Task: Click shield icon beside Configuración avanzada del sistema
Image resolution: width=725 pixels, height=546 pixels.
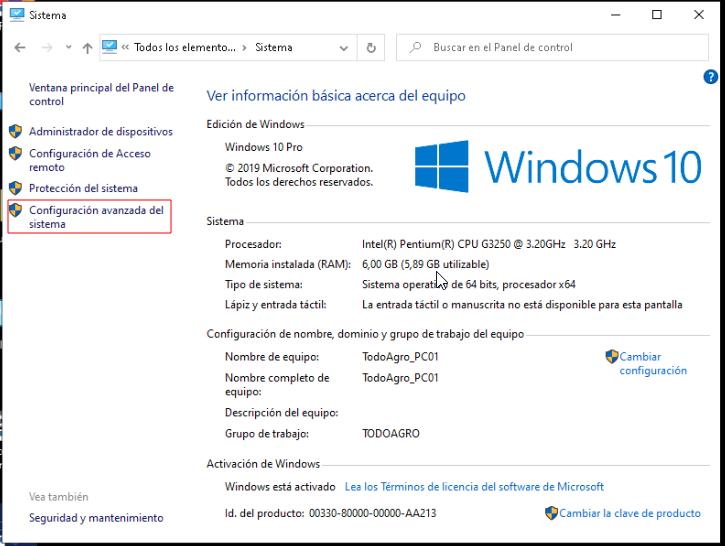Action: (x=15, y=210)
